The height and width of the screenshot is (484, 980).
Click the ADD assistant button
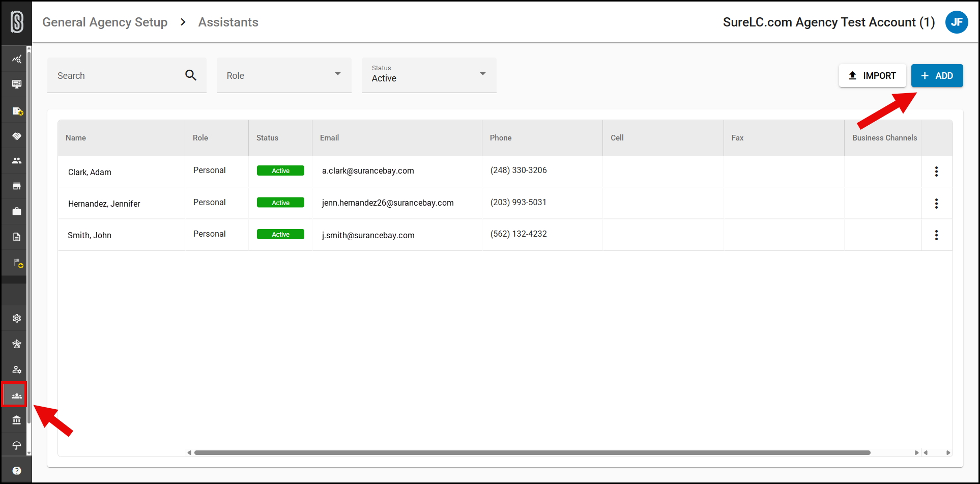(x=937, y=76)
